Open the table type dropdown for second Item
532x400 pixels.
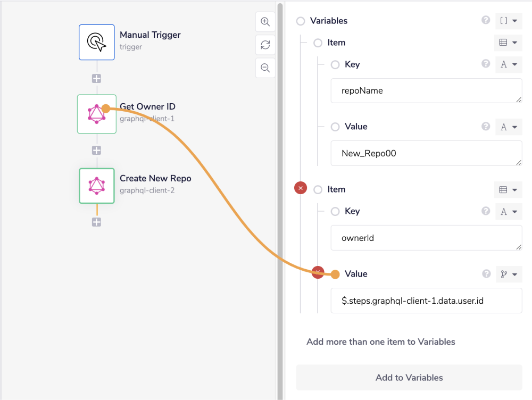(509, 189)
